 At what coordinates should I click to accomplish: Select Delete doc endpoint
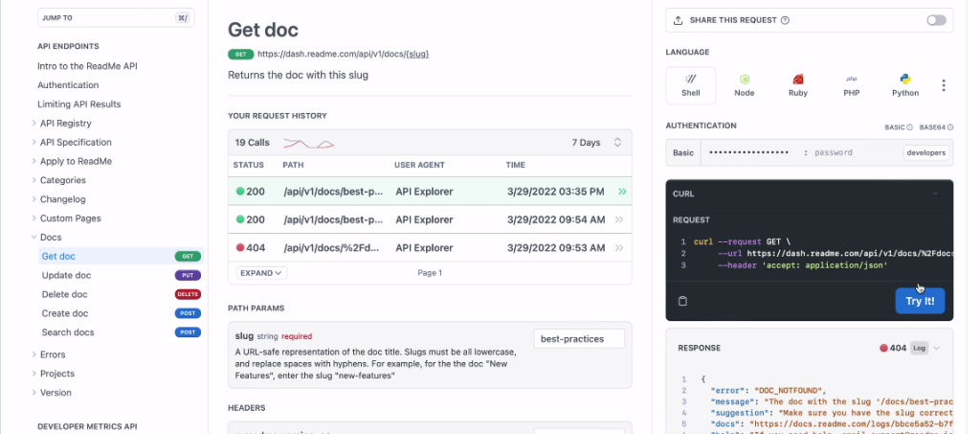pos(64,294)
